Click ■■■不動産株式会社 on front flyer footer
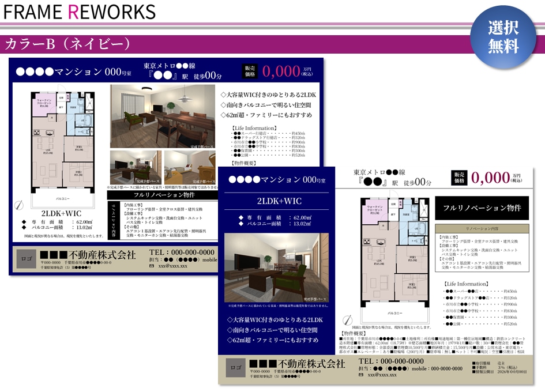 [x=297, y=364]
